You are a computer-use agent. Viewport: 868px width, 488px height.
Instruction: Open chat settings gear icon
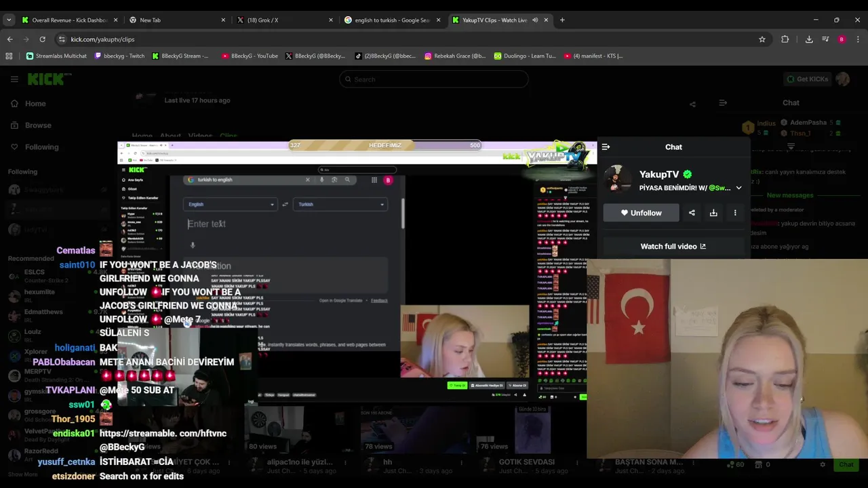click(823, 464)
